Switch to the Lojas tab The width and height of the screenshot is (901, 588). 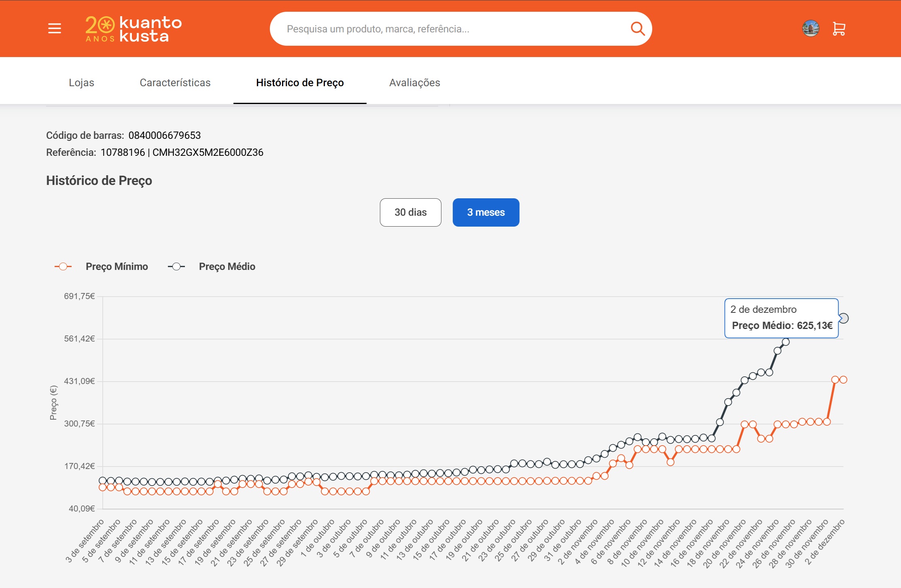pos(81,83)
